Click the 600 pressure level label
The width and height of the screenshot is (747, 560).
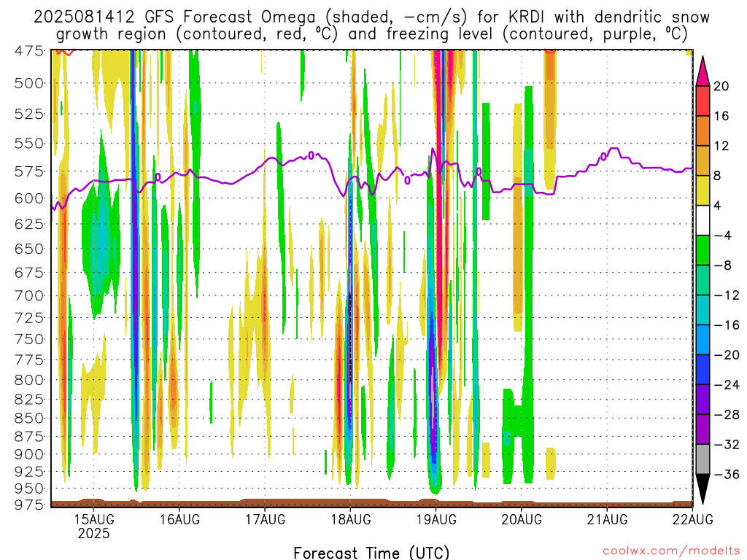29,198
